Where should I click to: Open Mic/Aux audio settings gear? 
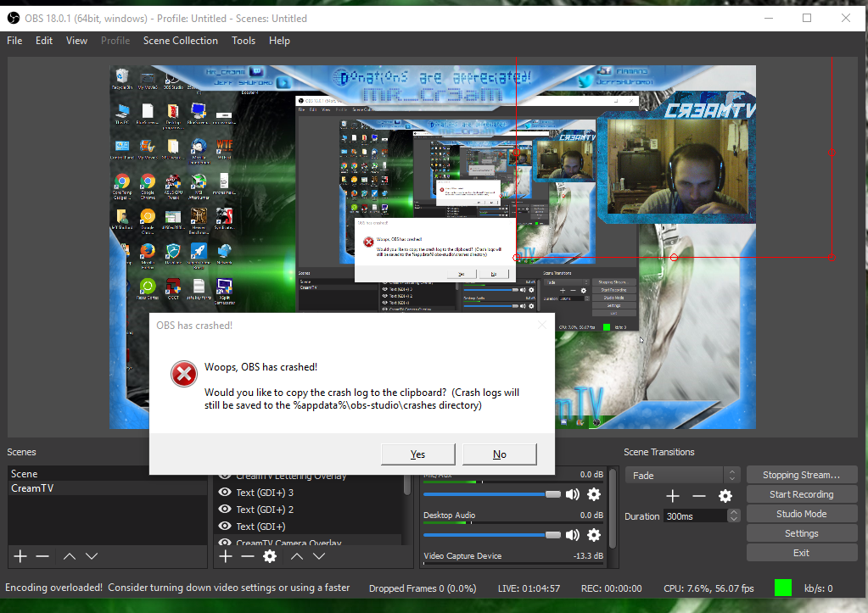[594, 494]
